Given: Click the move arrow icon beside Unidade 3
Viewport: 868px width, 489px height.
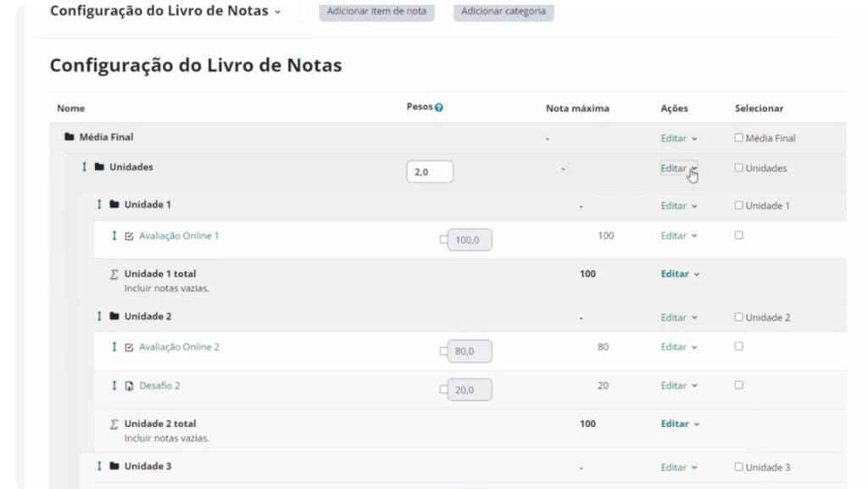Looking at the screenshot, I should [99, 466].
